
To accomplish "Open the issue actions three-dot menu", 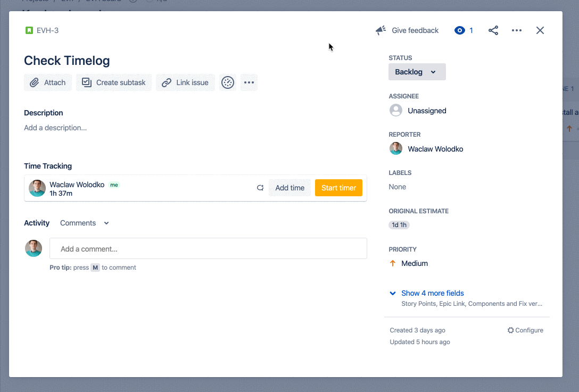I will click(x=517, y=30).
